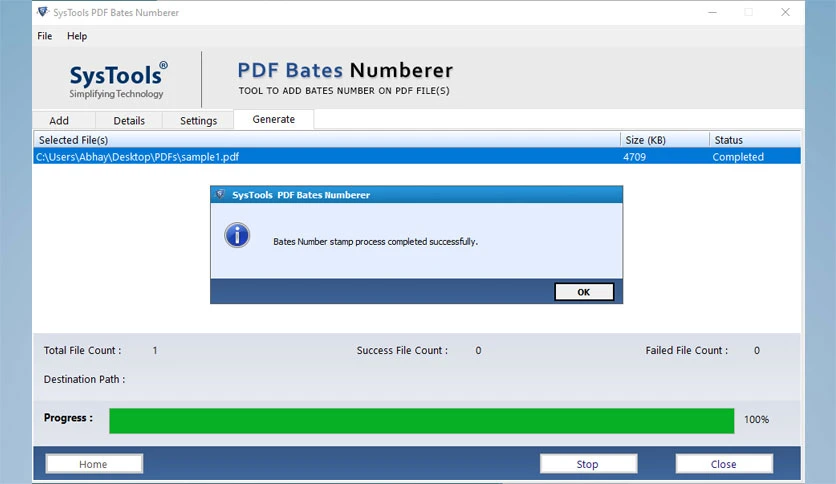Viewport: 836px width, 484px height.
Task: Select the sample1.pdf file row
Action: point(416,157)
